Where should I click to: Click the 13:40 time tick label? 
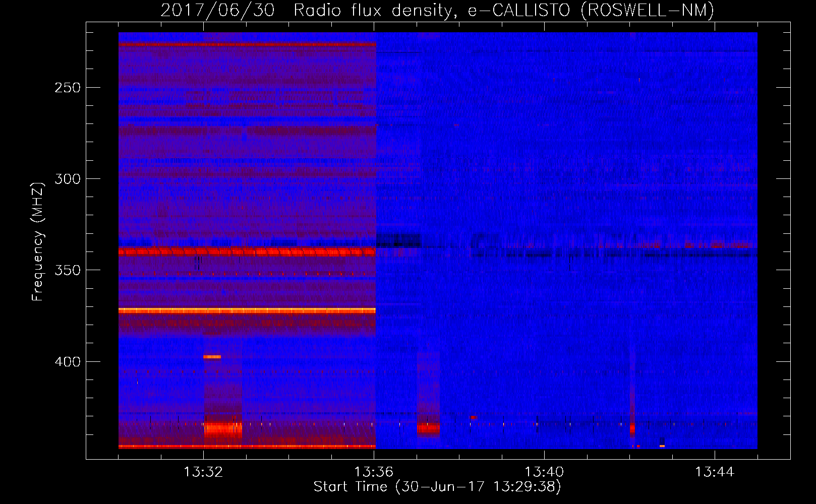[544, 472]
